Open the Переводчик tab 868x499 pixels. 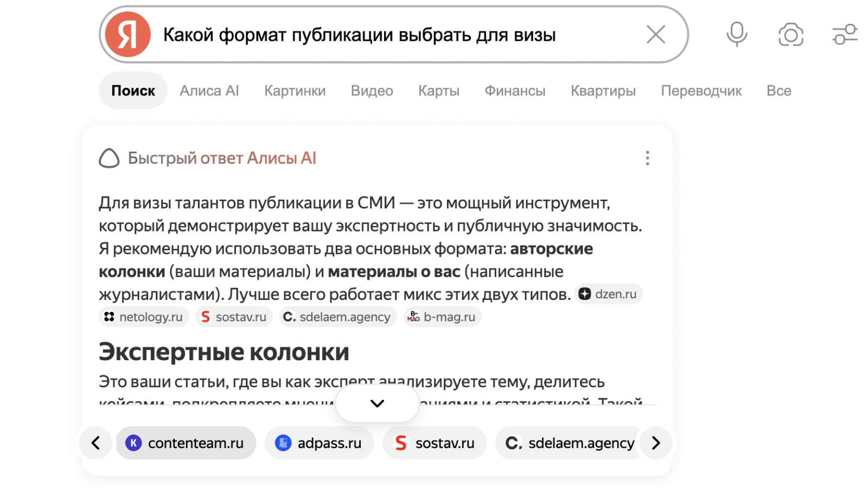[701, 91]
